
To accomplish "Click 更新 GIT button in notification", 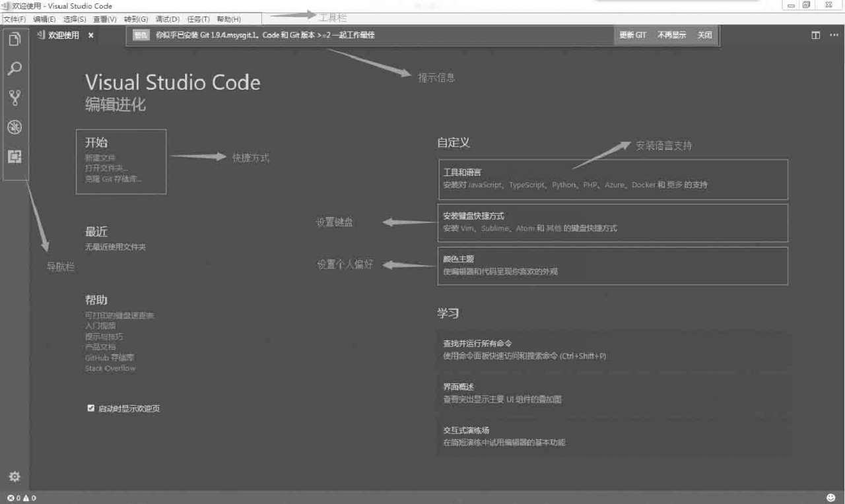I will 632,35.
